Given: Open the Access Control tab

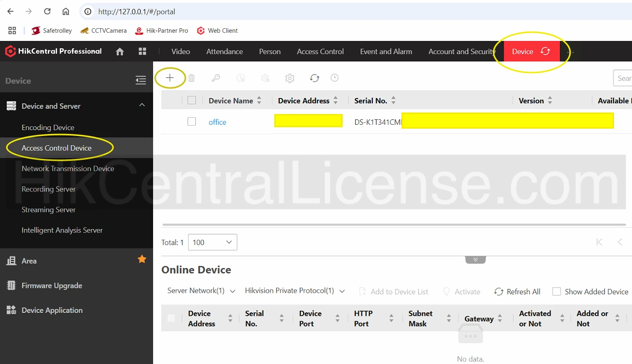Looking at the screenshot, I should point(320,51).
